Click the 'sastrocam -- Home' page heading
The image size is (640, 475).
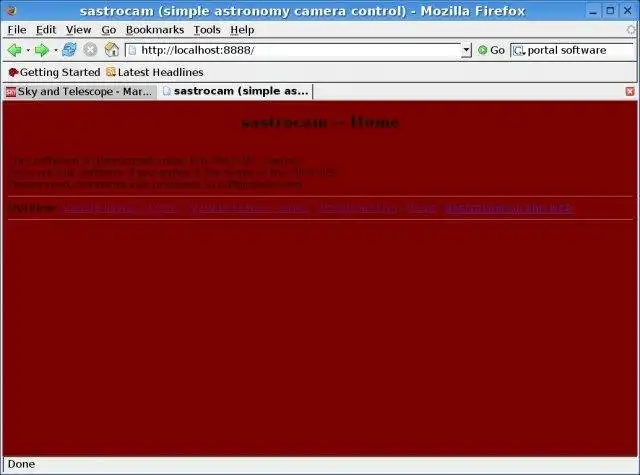(x=320, y=122)
